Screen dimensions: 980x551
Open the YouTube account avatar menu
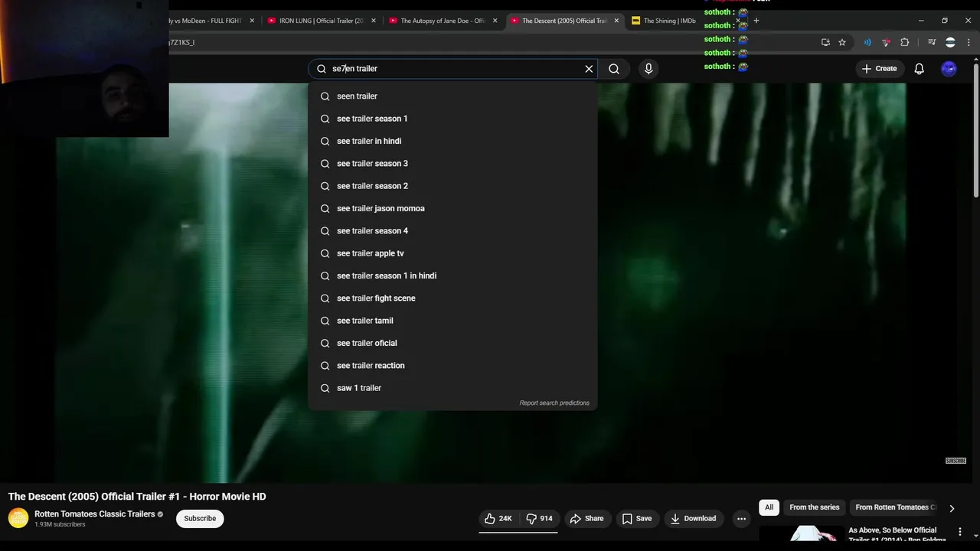pos(949,69)
